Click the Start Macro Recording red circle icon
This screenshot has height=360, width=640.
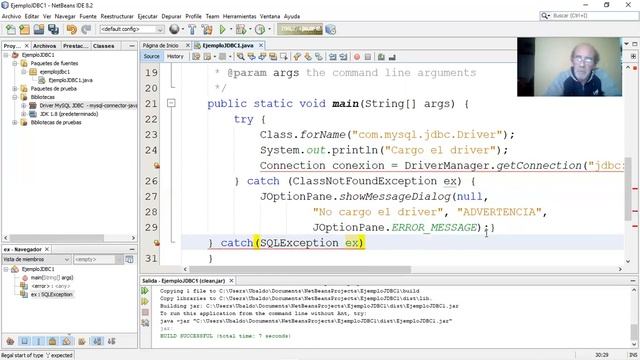[x=357, y=57]
